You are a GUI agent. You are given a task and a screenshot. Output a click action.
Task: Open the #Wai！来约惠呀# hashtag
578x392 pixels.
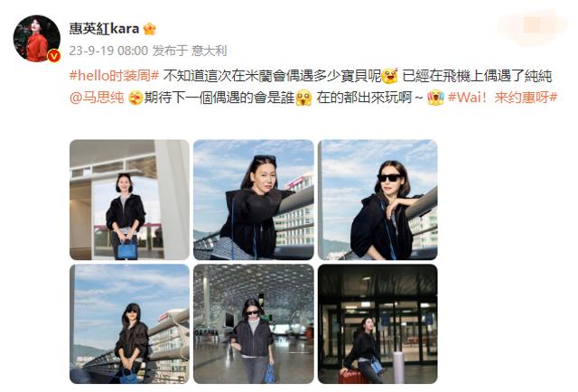coord(502,98)
